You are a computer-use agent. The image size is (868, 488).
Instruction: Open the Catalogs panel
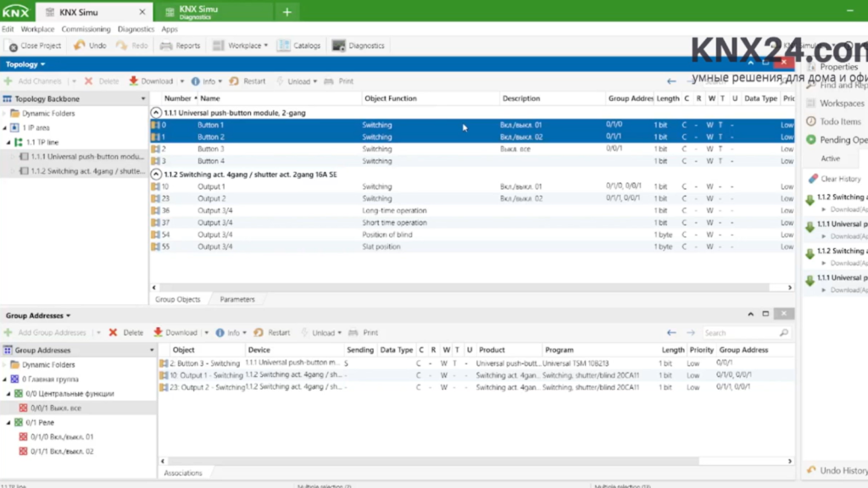click(301, 46)
